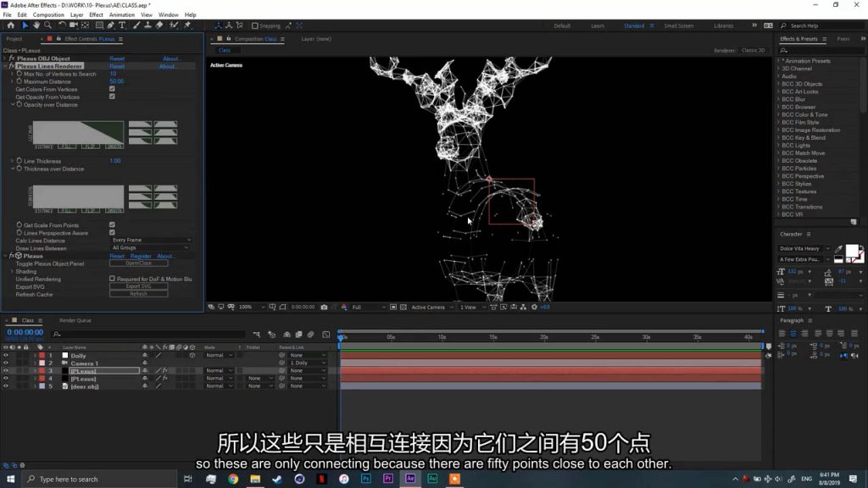Viewport: 868px width, 488px height.
Task: Select the Rectangle shape tool
Action: (99, 25)
